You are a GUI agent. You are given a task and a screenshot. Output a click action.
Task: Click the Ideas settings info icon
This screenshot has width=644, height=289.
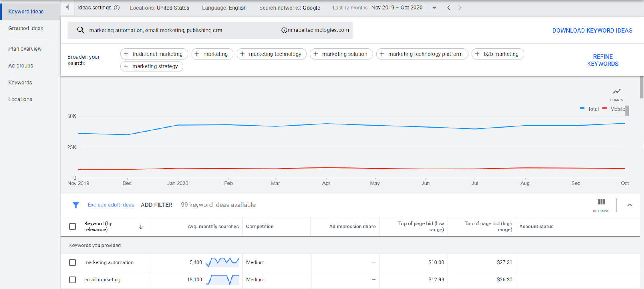(117, 8)
